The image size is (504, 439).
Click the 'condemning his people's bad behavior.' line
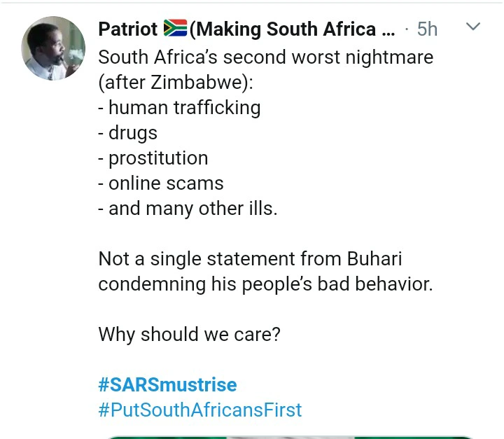(265, 284)
